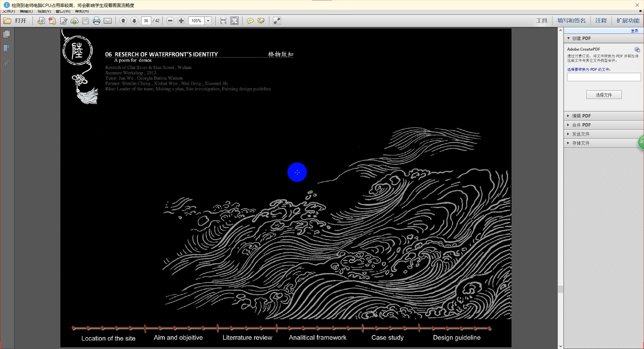The image size is (644, 349).
Task: Add a sticky note comment
Action: coord(250,21)
